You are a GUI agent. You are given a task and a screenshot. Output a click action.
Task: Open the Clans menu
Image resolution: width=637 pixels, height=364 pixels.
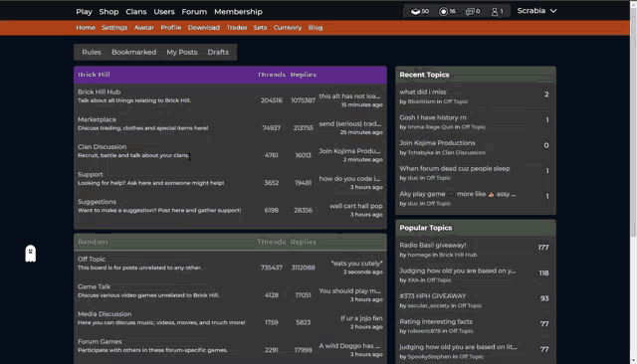136,12
